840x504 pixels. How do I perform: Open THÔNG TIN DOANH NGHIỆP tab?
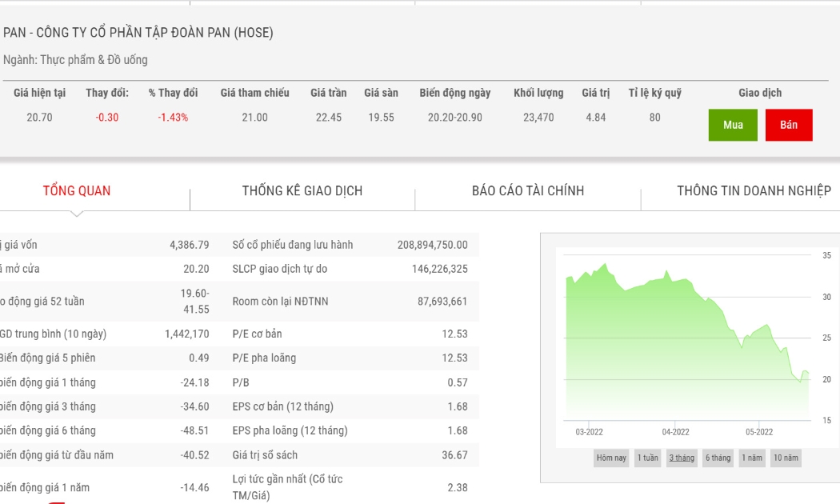[754, 190]
